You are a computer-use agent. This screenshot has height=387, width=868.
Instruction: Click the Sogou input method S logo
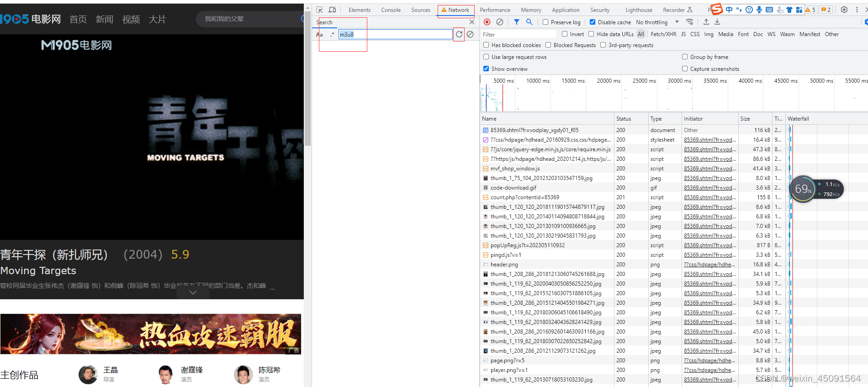click(x=717, y=9)
